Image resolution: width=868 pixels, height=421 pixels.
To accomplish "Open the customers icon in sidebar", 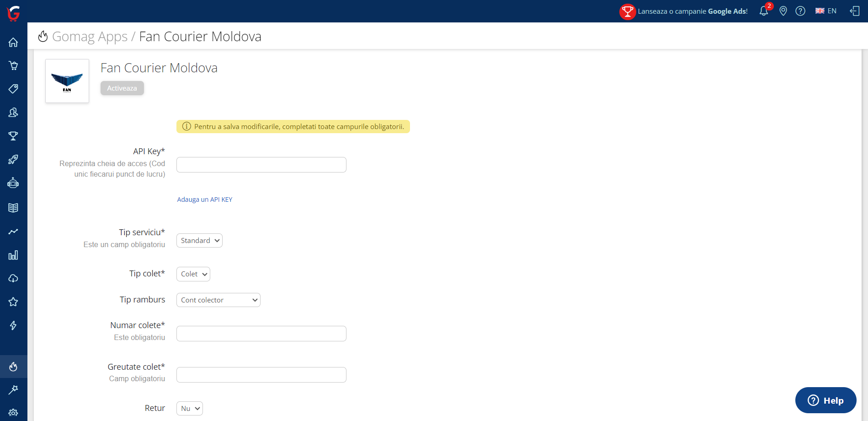I will click(13, 112).
